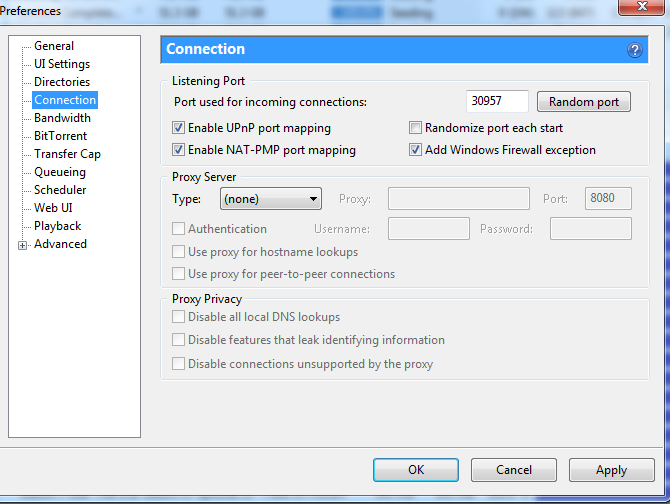Go to Directories settings
This screenshot has width=670, height=504.
[x=62, y=82]
